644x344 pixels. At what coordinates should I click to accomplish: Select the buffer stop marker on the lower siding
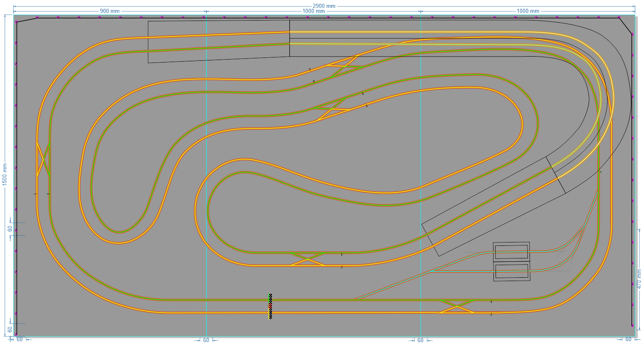[270, 306]
